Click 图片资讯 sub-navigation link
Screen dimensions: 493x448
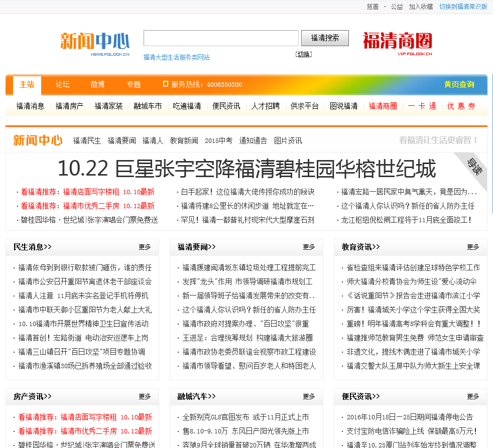288,141
